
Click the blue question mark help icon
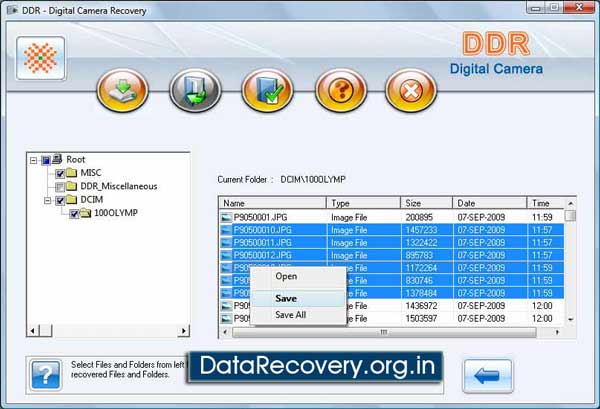click(x=46, y=375)
